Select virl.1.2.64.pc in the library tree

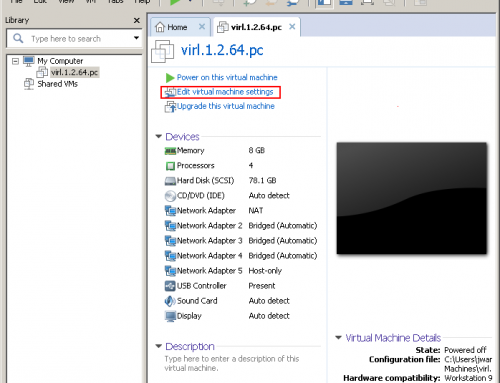[x=74, y=72]
